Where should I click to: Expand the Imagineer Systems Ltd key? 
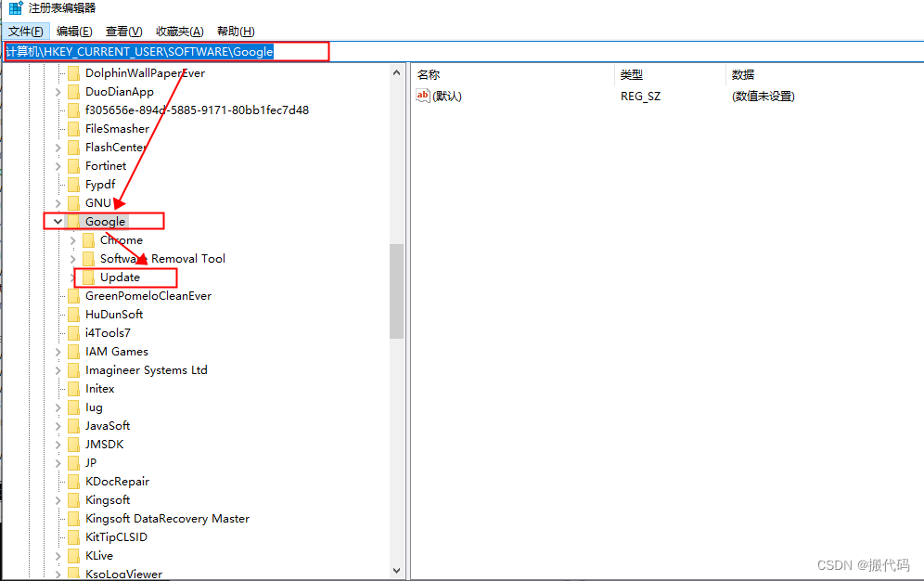pyautogui.click(x=58, y=370)
